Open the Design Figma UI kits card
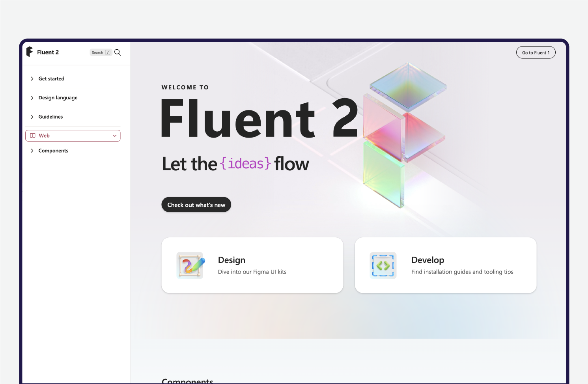 pyautogui.click(x=252, y=265)
